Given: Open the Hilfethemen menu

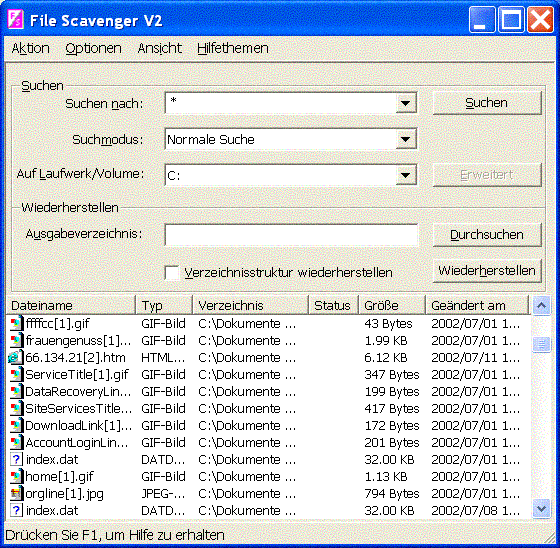Looking at the screenshot, I should [x=233, y=48].
